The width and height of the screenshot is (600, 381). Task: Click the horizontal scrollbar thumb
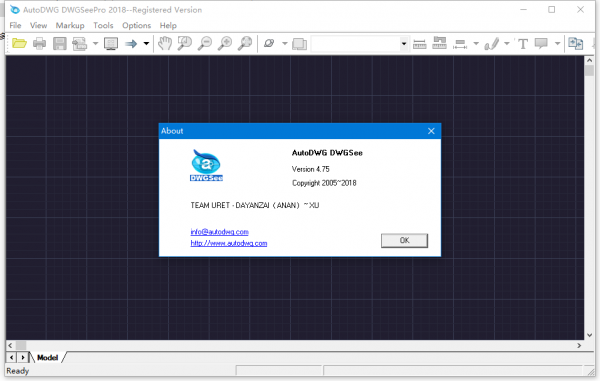click(x=21, y=345)
